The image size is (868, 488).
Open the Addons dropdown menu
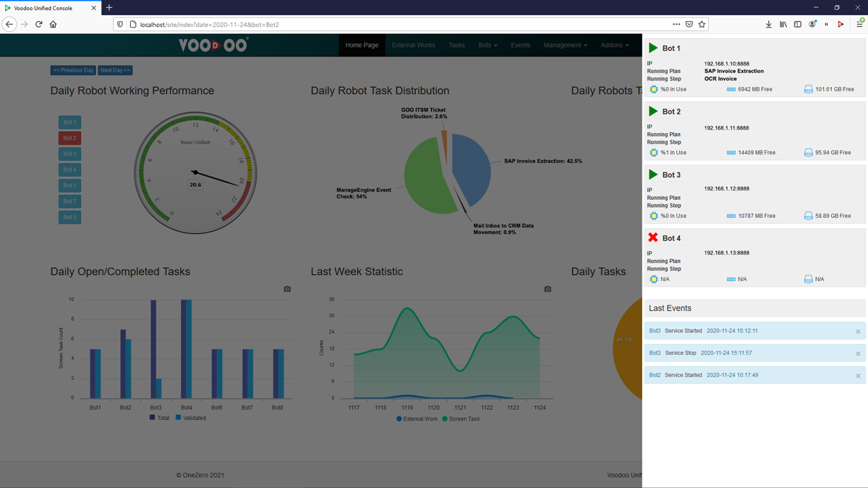tap(614, 44)
